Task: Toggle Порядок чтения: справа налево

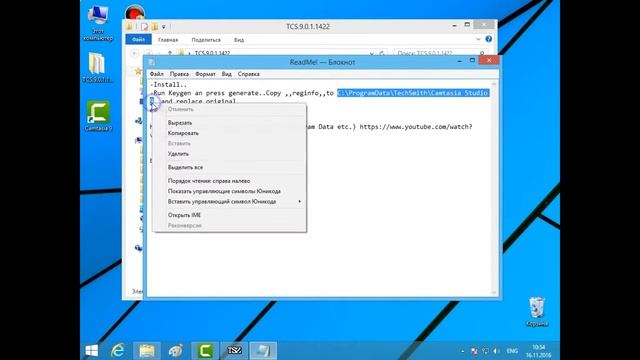Action: tap(229, 181)
